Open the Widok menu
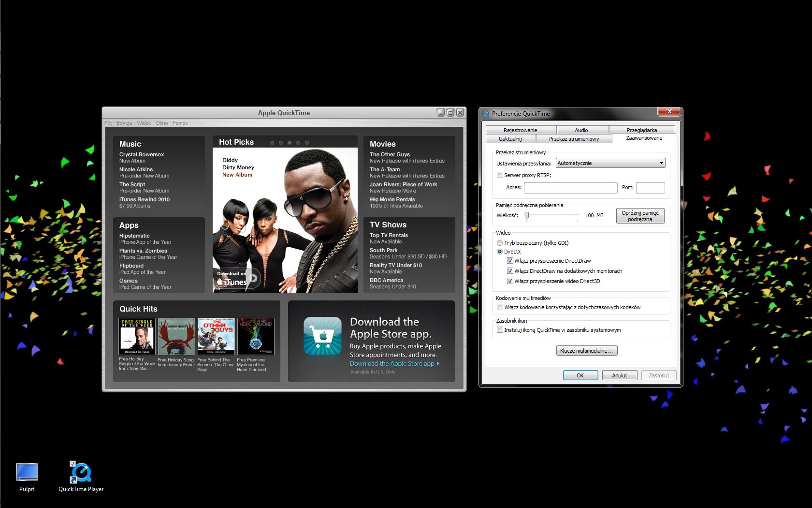This screenshot has height=508, width=812. pos(144,123)
